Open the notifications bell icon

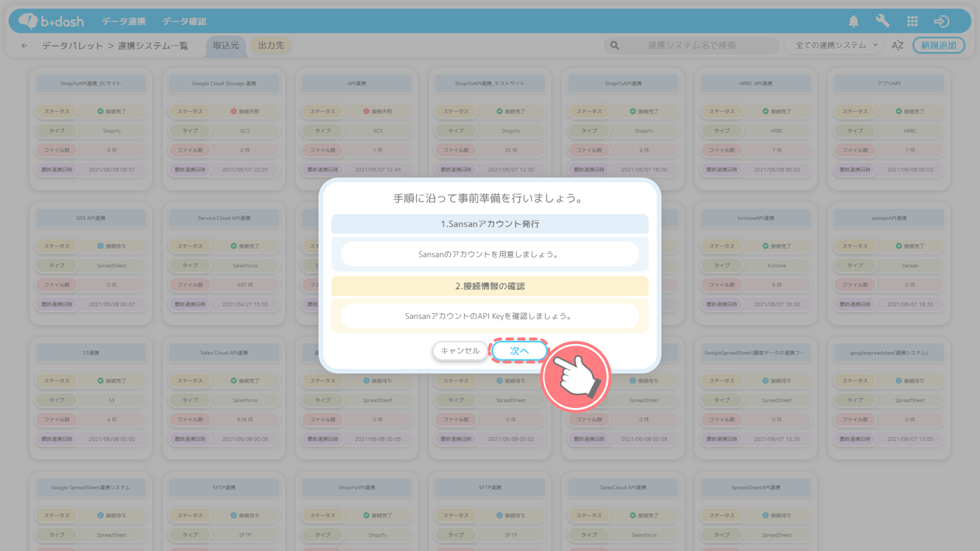(854, 21)
